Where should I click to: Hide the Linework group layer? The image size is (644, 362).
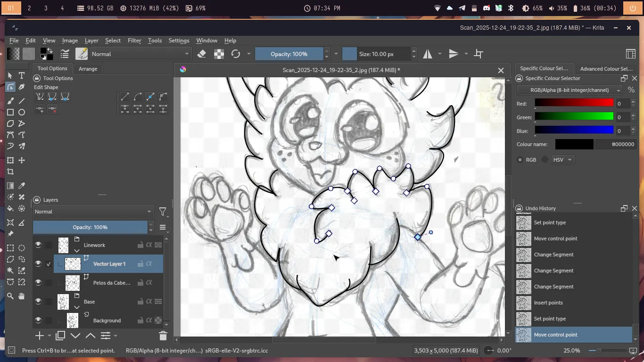(x=38, y=245)
